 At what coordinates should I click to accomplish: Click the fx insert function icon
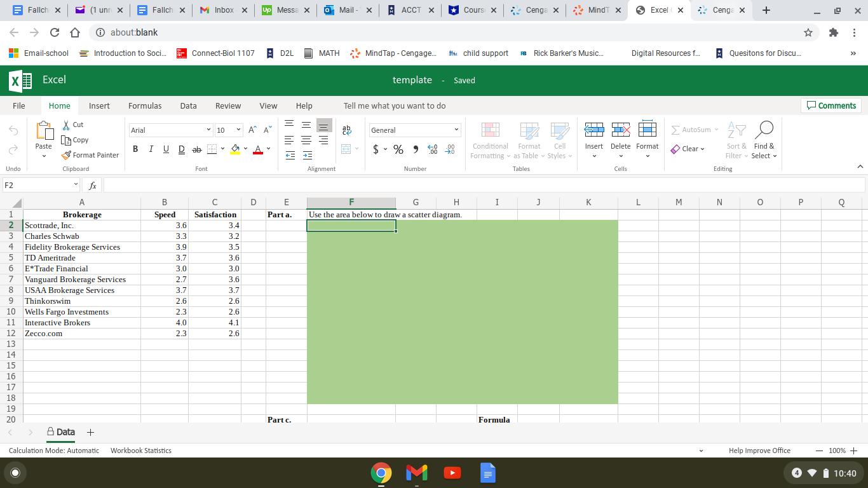(92, 186)
